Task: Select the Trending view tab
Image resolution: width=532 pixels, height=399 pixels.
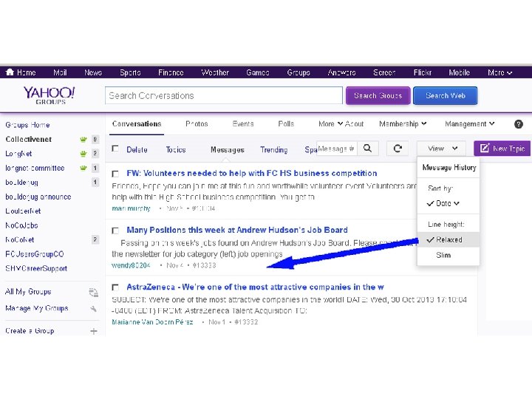Action: [274, 149]
